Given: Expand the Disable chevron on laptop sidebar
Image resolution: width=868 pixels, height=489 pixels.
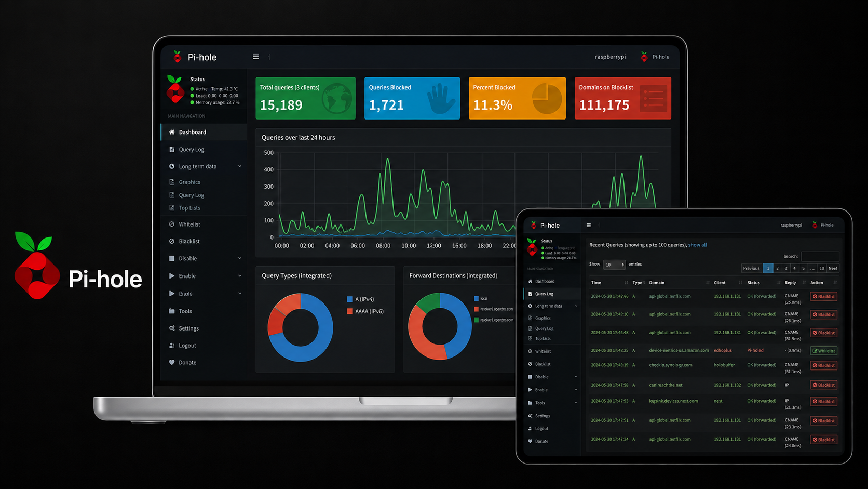Looking at the screenshot, I should pyautogui.click(x=240, y=258).
